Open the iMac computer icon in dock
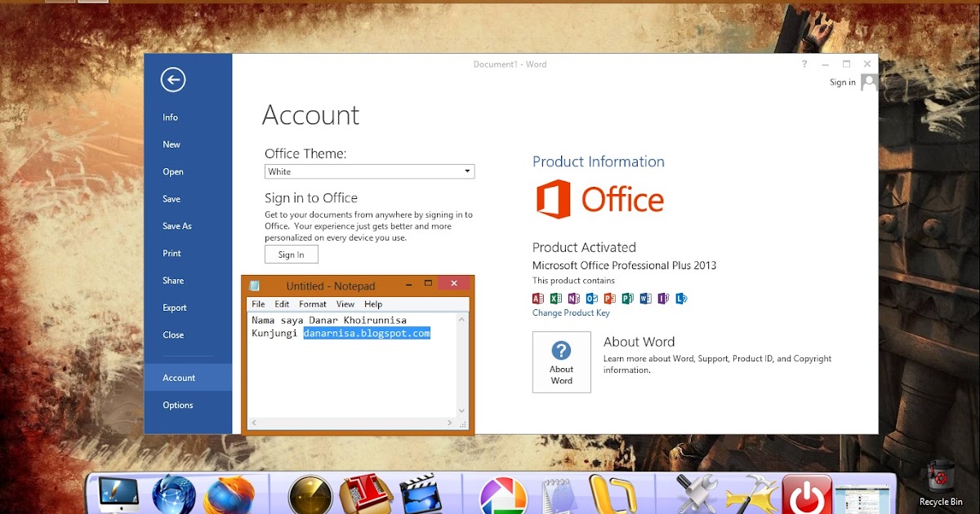The image size is (980, 514). pyautogui.click(x=118, y=494)
